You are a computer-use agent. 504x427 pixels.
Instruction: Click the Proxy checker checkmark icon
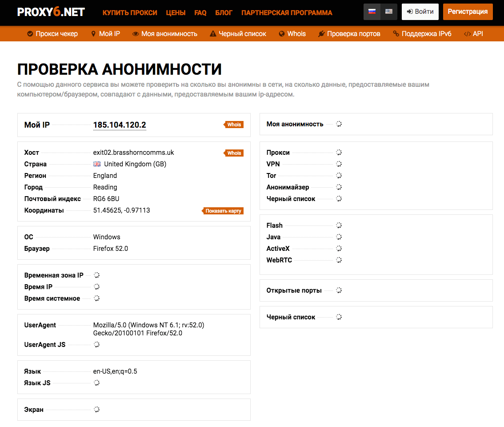pyautogui.click(x=30, y=34)
